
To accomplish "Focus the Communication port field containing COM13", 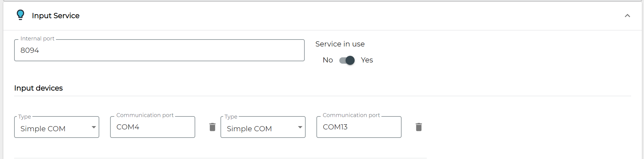I will 359,127.
